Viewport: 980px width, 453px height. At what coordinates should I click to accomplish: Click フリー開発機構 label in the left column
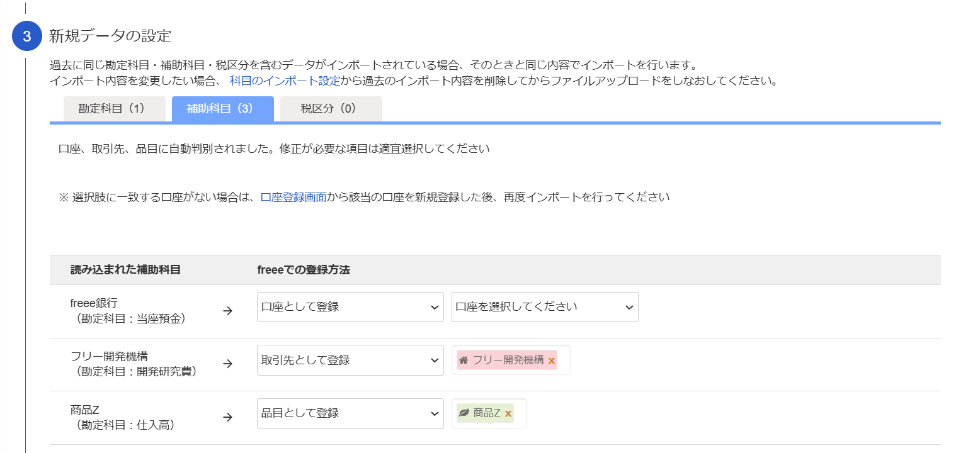pyautogui.click(x=109, y=356)
